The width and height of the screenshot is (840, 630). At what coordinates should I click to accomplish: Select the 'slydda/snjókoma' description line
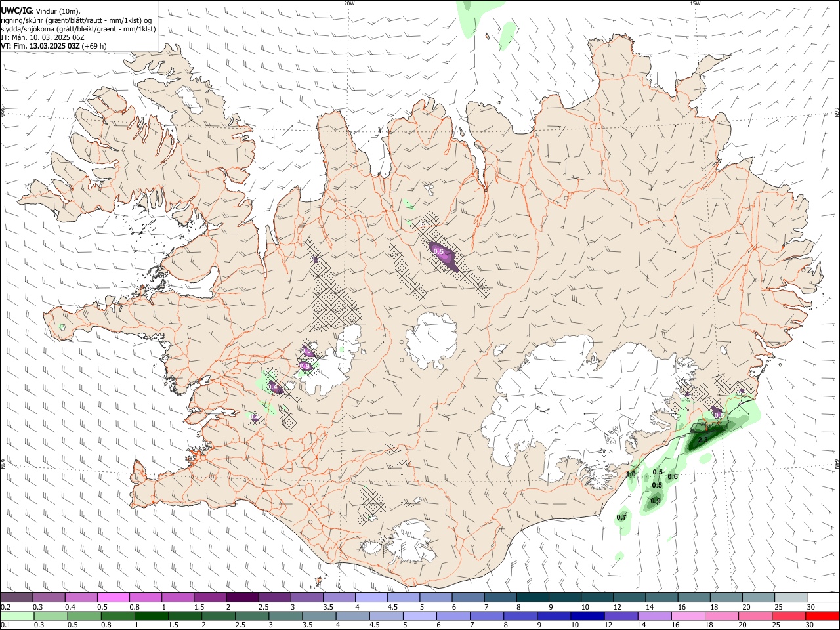(78, 29)
